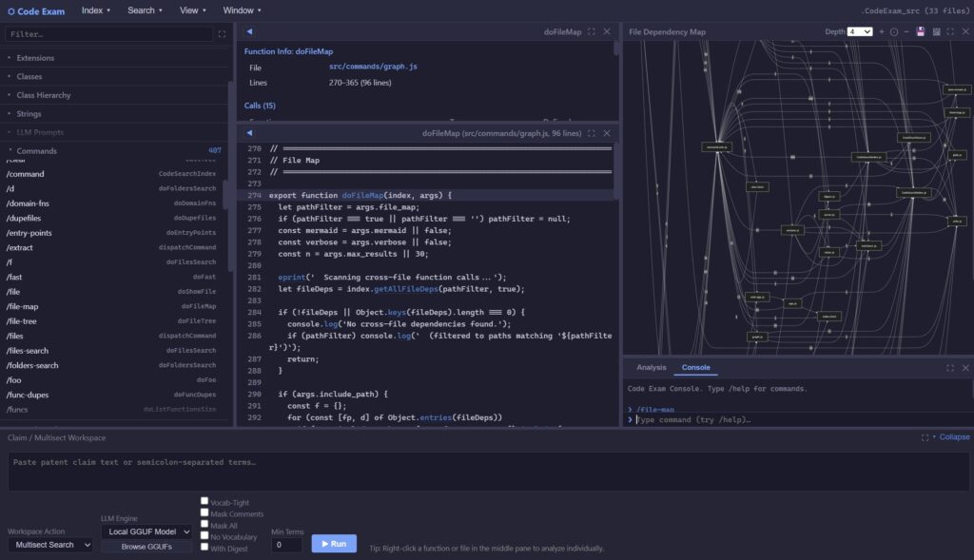Go back using the code viewer arrow
Image resolution: width=974 pixels, height=560 pixels.
tap(249, 133)
